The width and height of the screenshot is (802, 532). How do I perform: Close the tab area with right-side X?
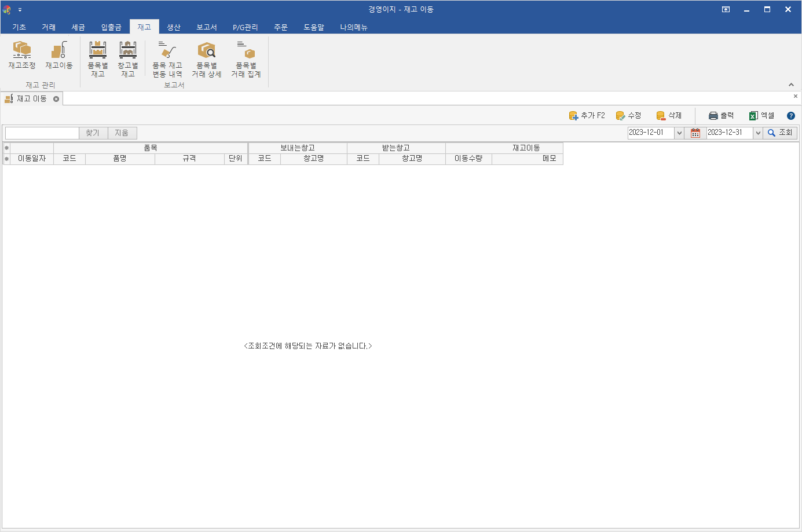tap(795, 96)
